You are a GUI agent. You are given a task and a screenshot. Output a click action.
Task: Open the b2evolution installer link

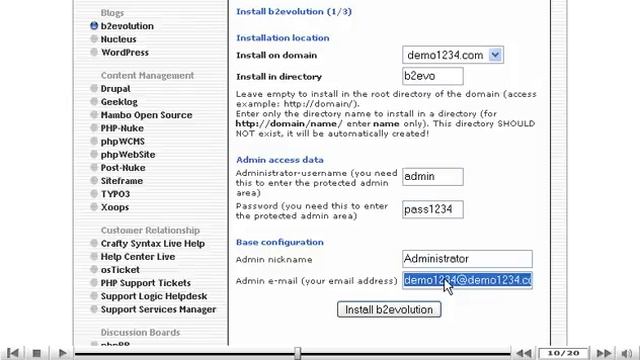pos(127,26)
